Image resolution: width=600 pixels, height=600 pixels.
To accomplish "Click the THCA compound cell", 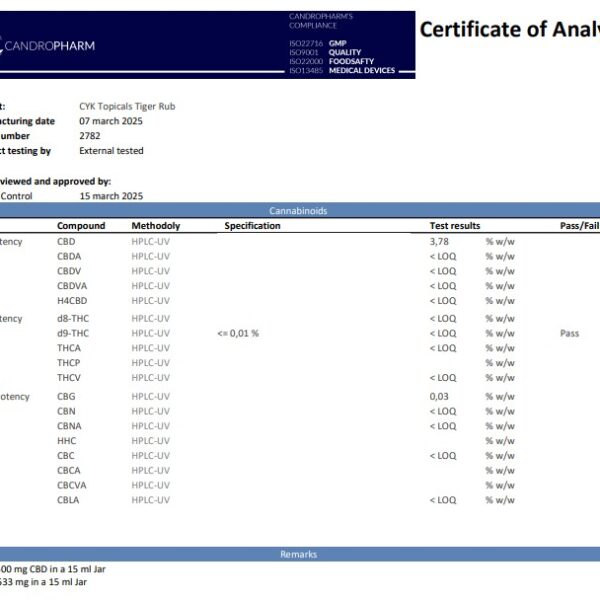I will tap(69, 348).
